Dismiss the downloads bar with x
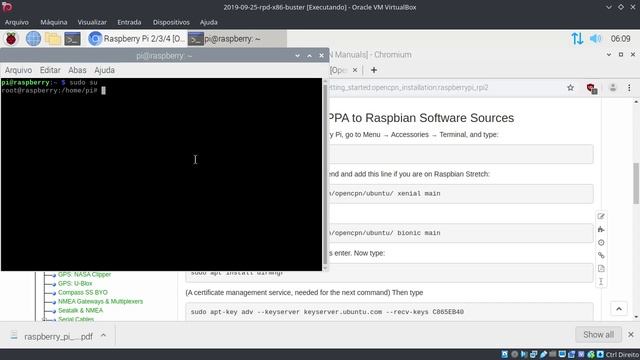This screenshot has width=640, height=360. point(631,335)
